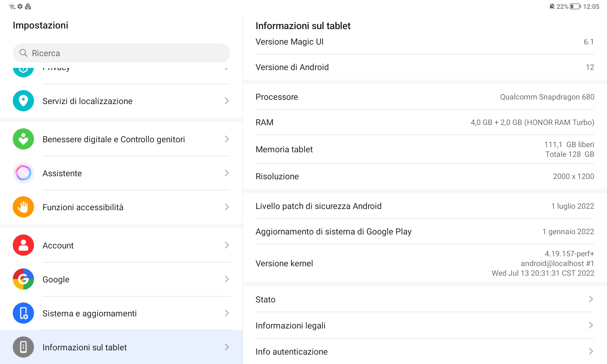Expand Stato using its chevron arrow

591,299
